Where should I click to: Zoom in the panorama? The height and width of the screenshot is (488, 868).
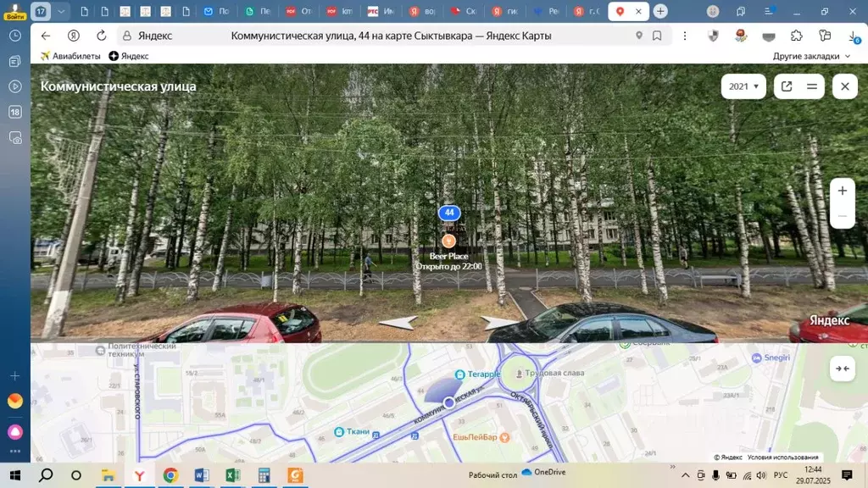[x=842, y=191]
